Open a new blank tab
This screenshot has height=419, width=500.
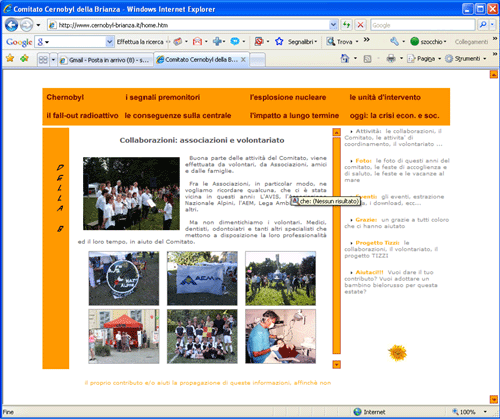tap(257, 60)
